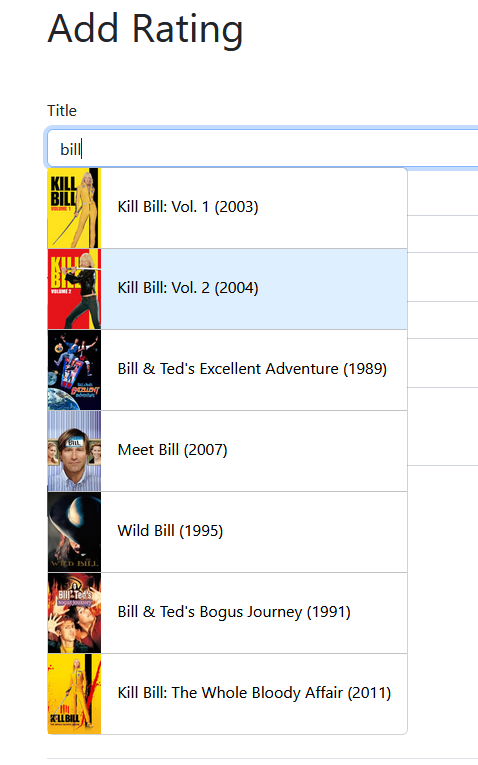The width and height of the screenshot is (478, 765).
Task: Click the Meet Bill poster thumbnail
Action: click(74, 451)
